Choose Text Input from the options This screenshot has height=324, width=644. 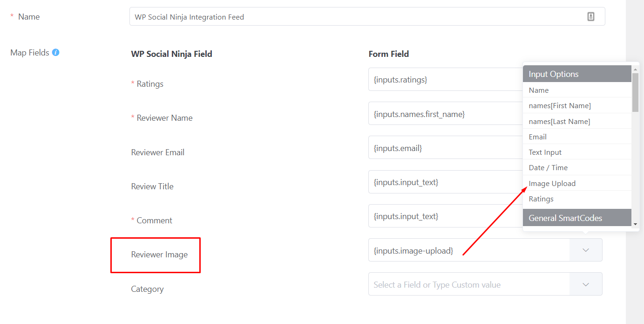[x=545, y=152]
